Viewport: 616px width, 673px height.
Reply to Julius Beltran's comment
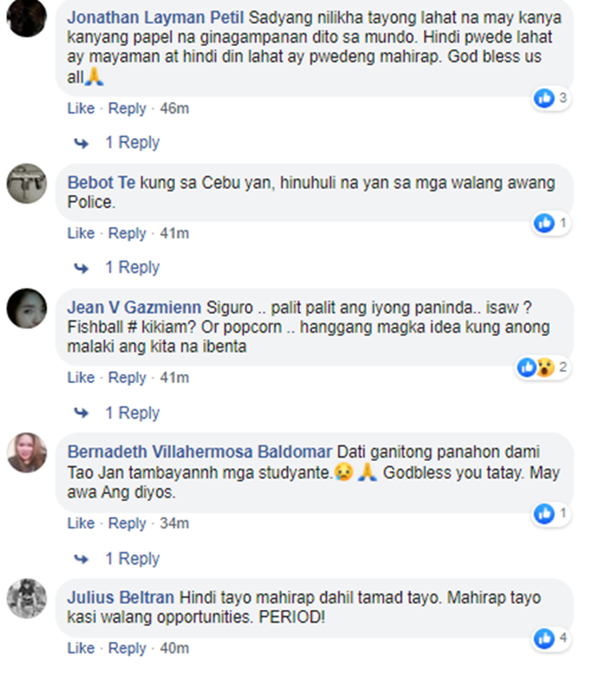(127, 648)
